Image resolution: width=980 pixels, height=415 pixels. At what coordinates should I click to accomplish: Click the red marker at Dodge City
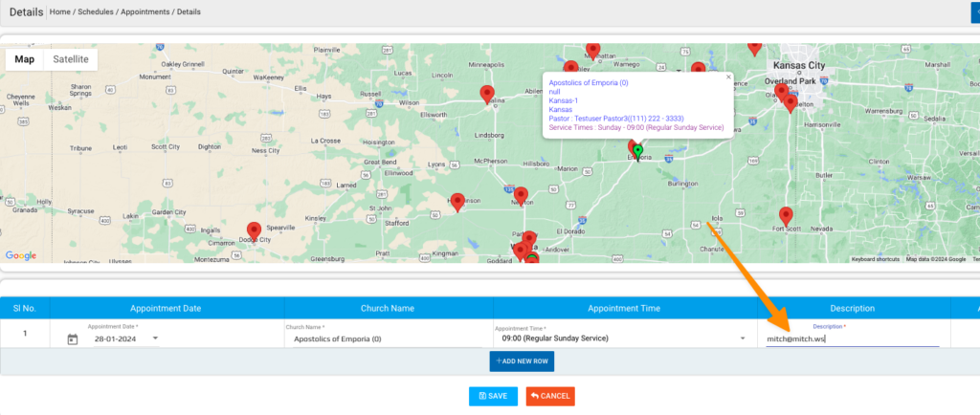[254, 231]
